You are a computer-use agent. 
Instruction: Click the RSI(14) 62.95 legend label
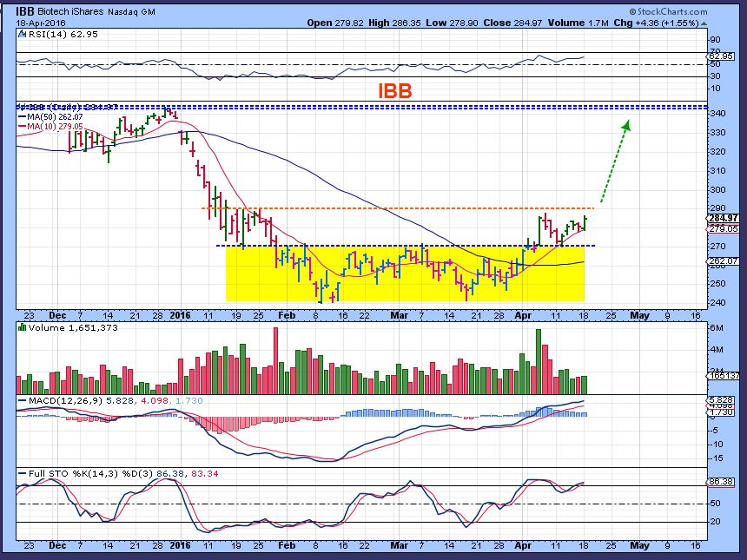[x=63, y=34]
